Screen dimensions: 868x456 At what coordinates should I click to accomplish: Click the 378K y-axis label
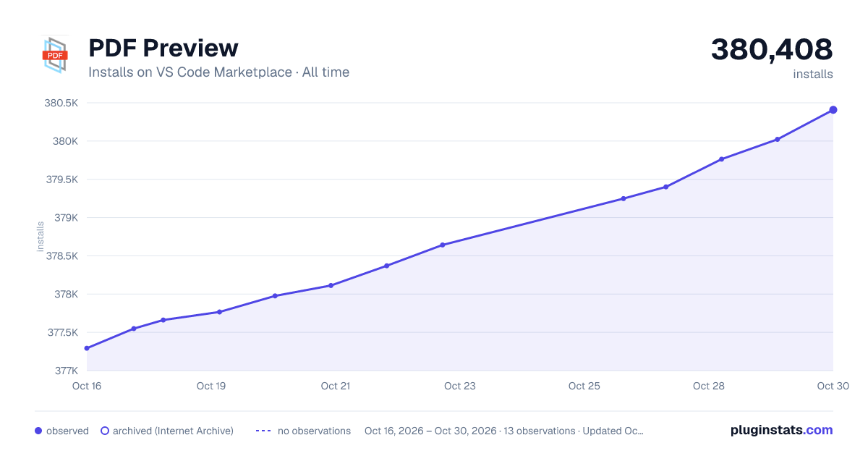[65, 295]
